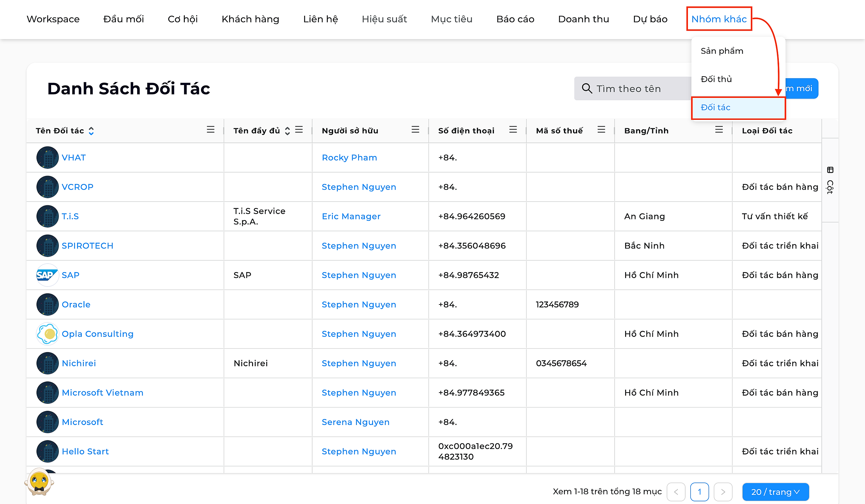Sort by Tên Đối tác arrows
Screen dimensions: 865x504
pos(91,131)
